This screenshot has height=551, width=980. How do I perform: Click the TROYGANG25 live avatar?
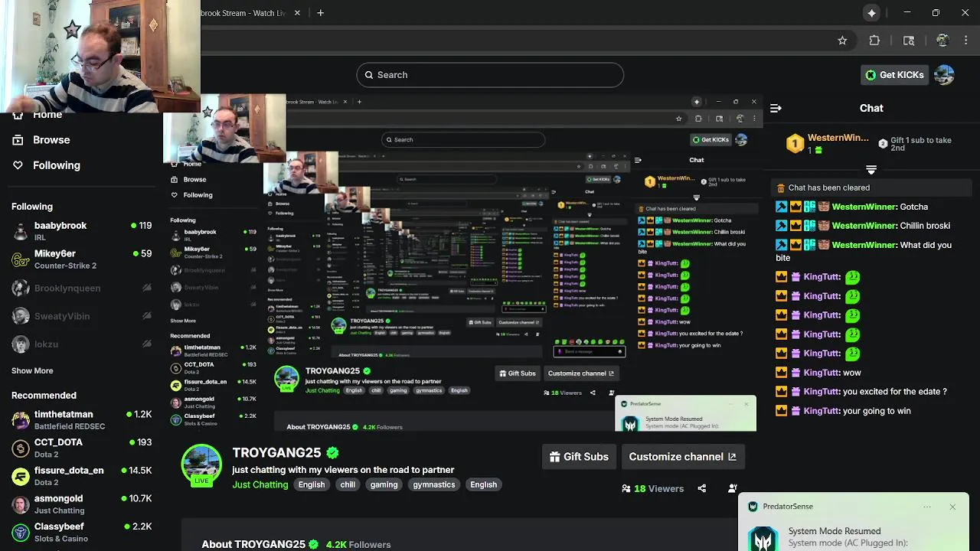pos(201,464)
